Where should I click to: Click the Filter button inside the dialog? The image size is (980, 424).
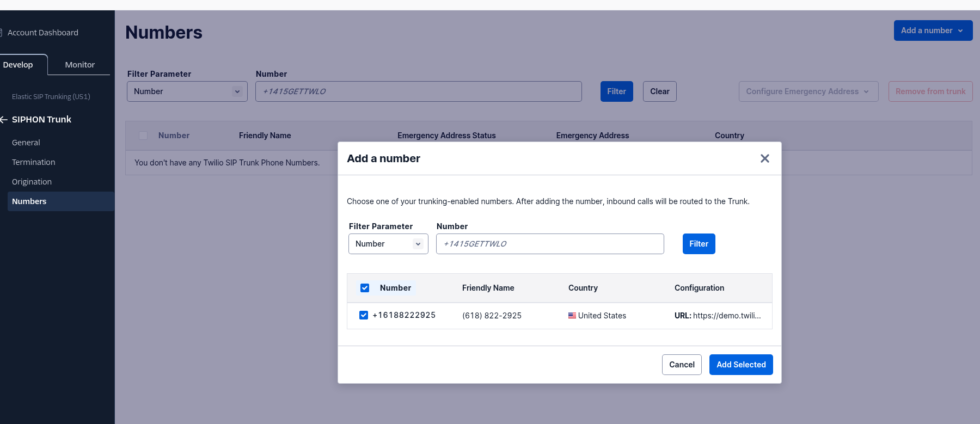699,244
